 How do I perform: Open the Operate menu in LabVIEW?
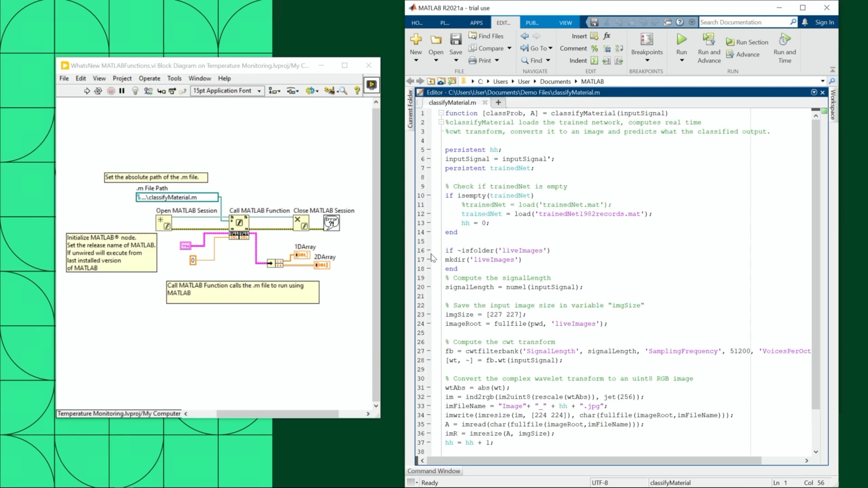tap(149, 78)
